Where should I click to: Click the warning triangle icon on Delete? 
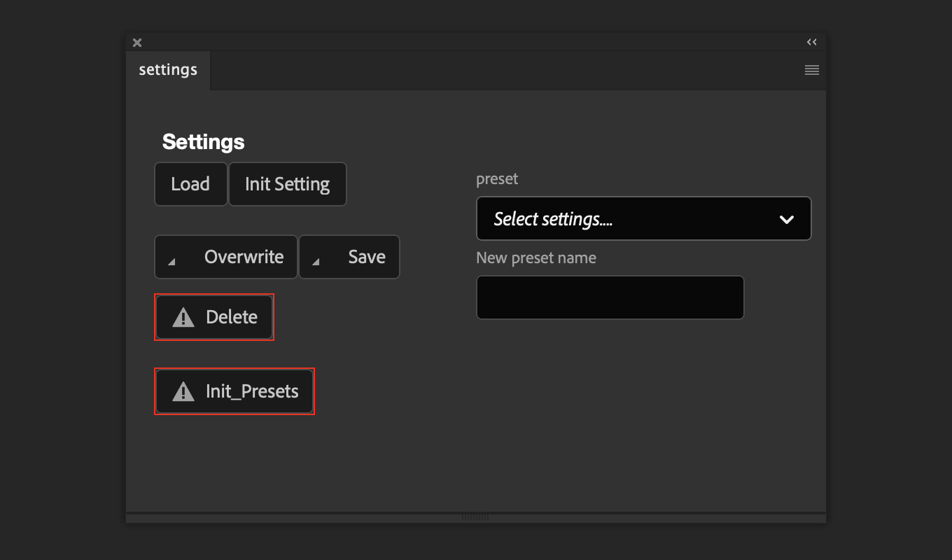[x=183, y=318]
